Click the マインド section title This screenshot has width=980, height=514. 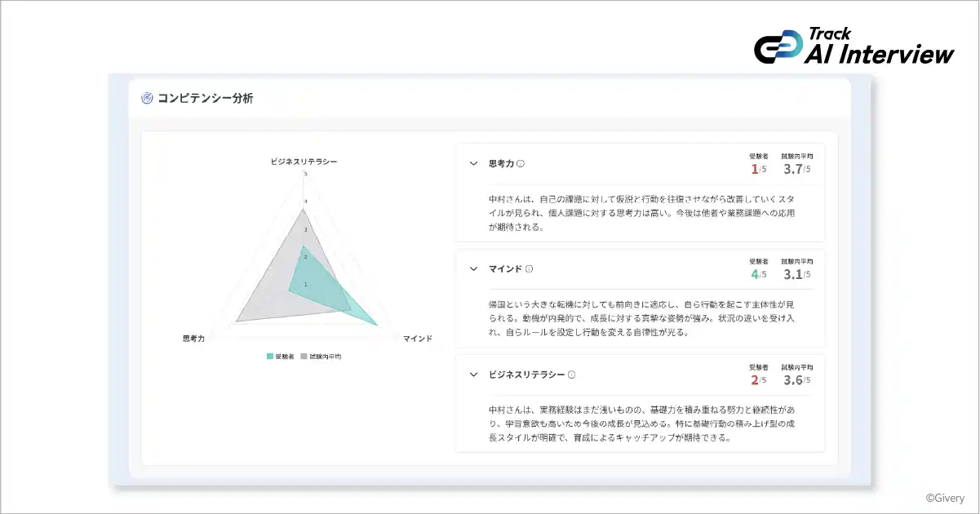tap(505, 268)
